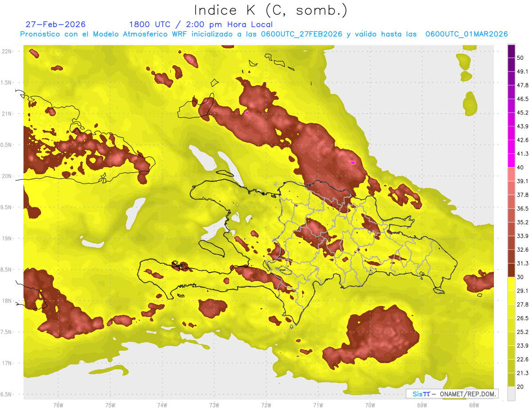This screenshot has width=532, height=411.
Task: Click the magenta maximum spot near 21N 72.4W
Action: click(246, 113)
